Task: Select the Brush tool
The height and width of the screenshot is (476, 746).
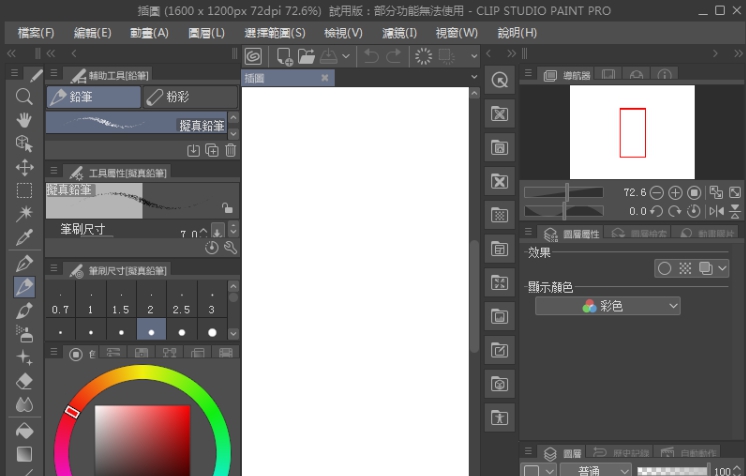Action: point(24,311)
